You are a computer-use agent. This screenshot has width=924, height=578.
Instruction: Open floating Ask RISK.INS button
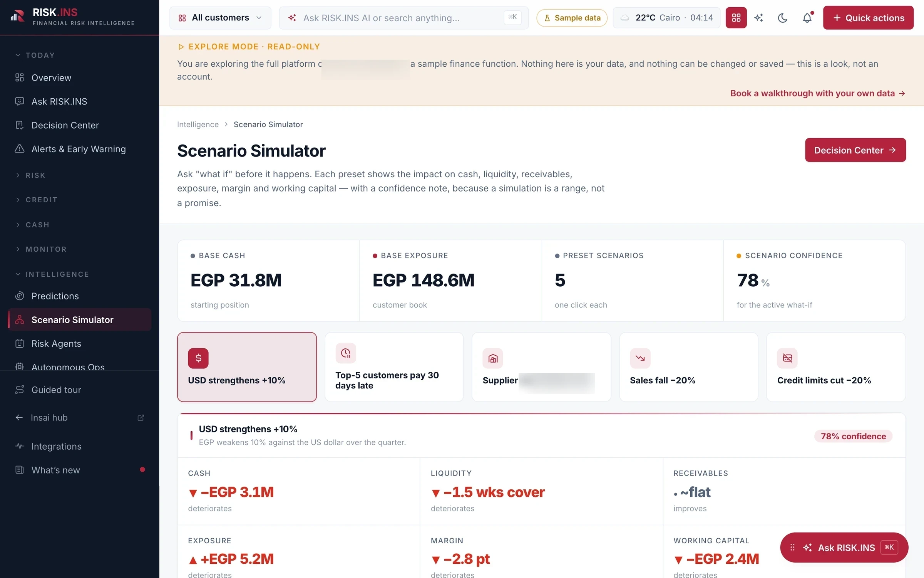(x=844, y=548)
